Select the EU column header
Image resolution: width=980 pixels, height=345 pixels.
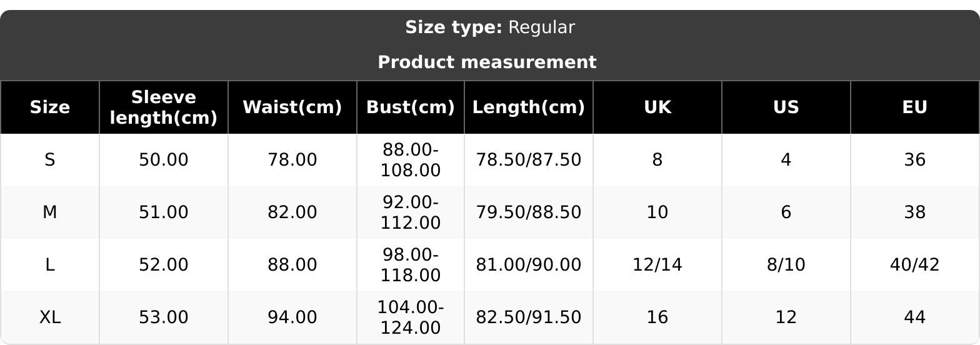914,107
